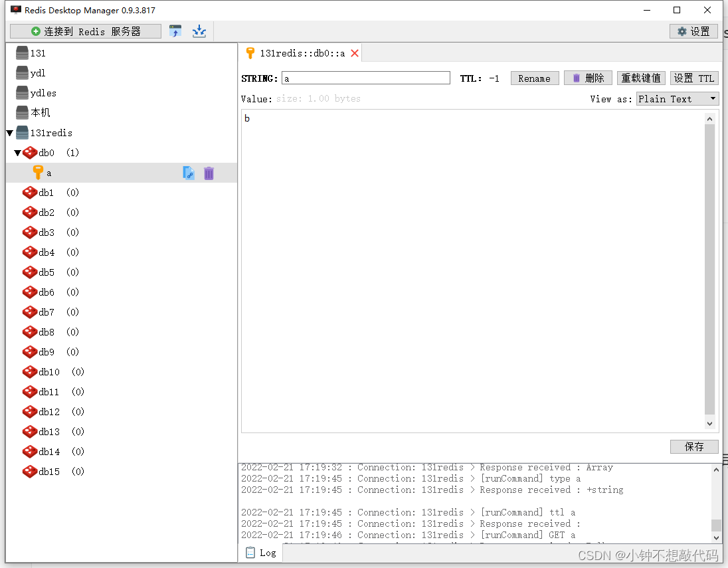Open database db14 icon
Viewport: 728px width, 568px height.
click(x=30, y=452)
